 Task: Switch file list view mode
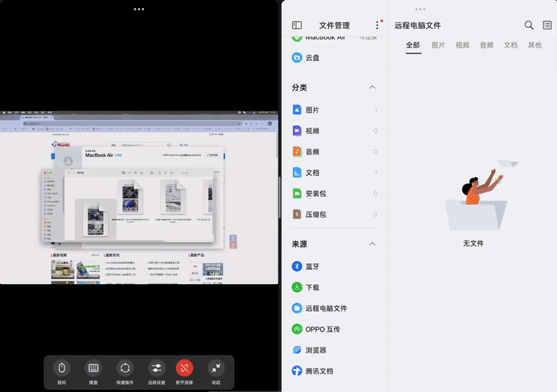point(547,25)
